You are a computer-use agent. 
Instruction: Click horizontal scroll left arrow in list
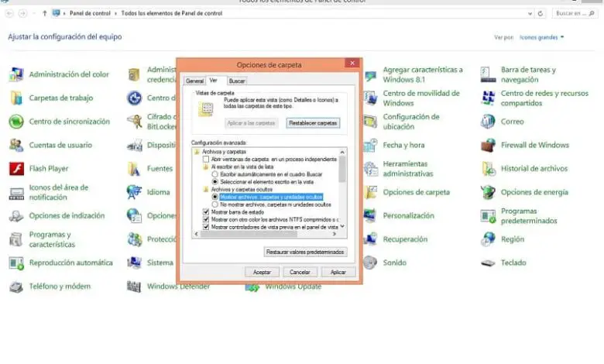197,234
